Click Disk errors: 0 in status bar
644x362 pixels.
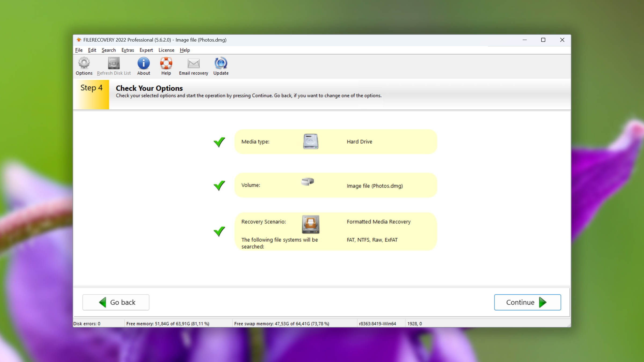click(x=87, y=324)
